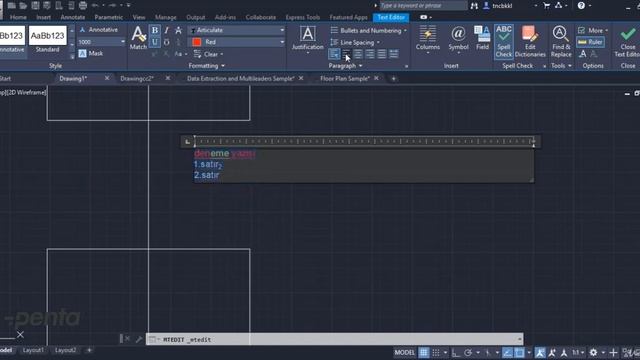
Task: Toggle the Ruler option
Action: (591, 42)
